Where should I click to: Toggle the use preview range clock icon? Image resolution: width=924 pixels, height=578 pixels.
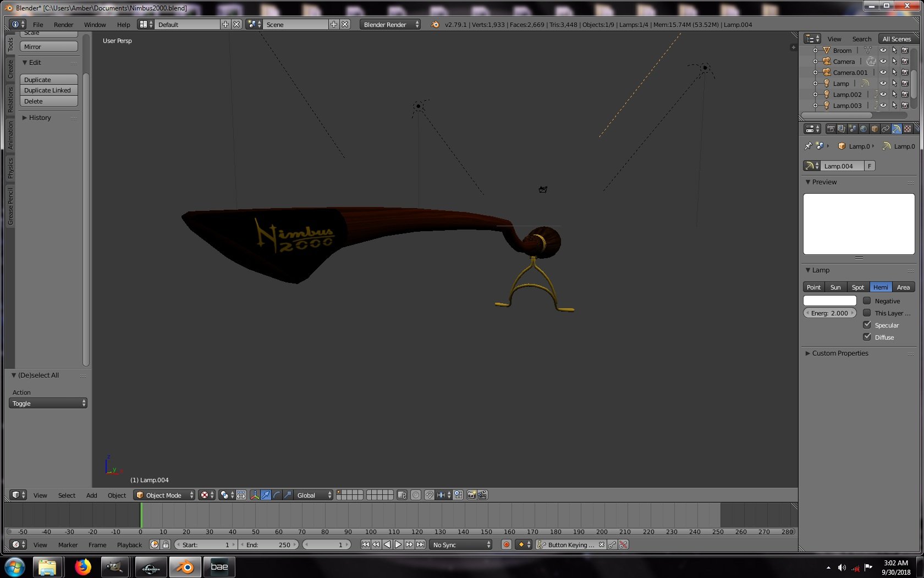pyautogui.click(x=155, y=544)
